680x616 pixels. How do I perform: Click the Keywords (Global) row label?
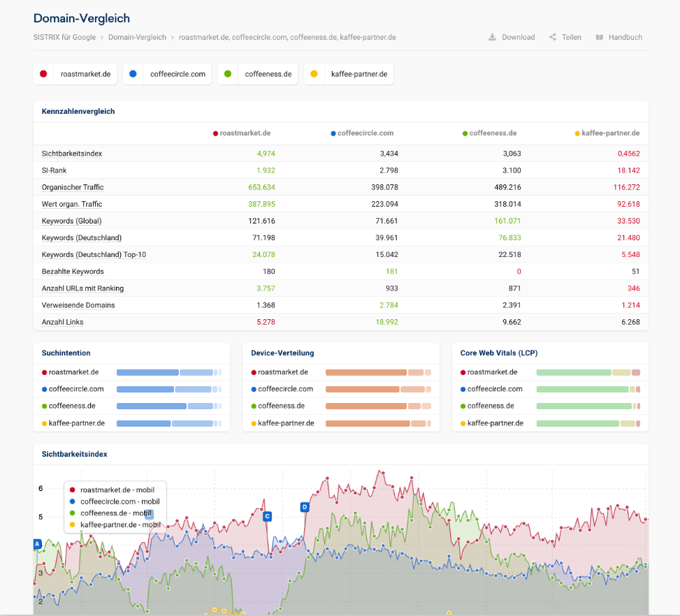[71, 221]
